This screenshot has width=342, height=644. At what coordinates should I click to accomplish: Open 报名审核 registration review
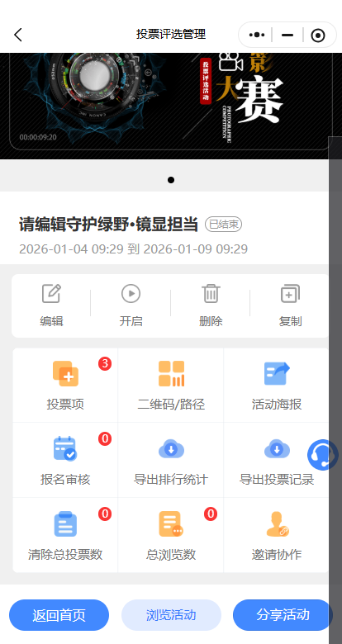[65, 449]
